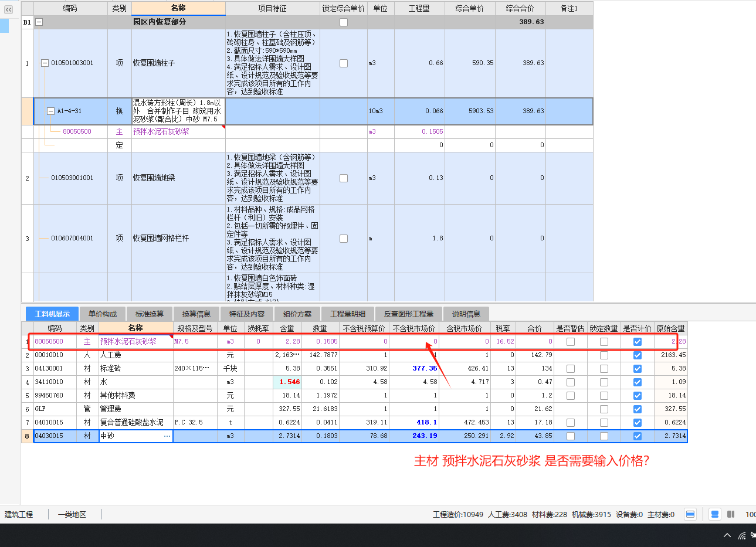Click 恢复围墙网格栏杆 item name
756x547 pixels.
pyautogui.click(x=161, y=239)
